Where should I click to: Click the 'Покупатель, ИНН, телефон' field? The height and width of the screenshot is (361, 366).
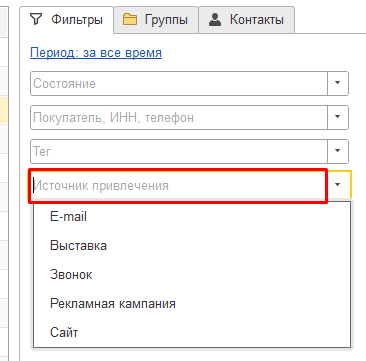(179, 117)
